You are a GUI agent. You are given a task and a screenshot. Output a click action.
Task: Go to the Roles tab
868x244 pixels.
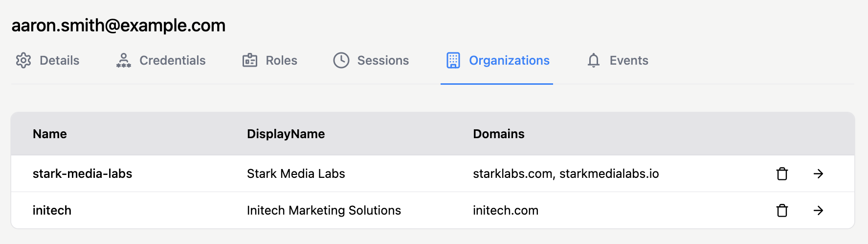point(281,60)
